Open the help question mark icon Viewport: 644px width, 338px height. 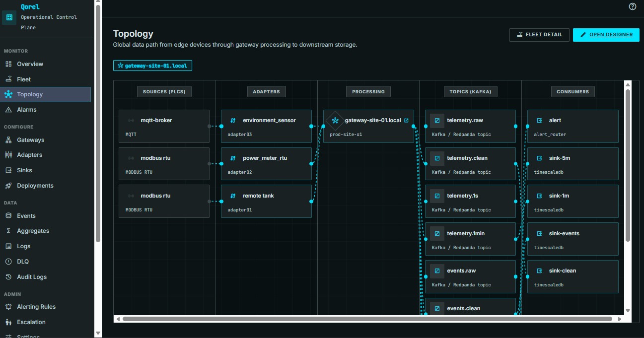[x=633, y=6]
